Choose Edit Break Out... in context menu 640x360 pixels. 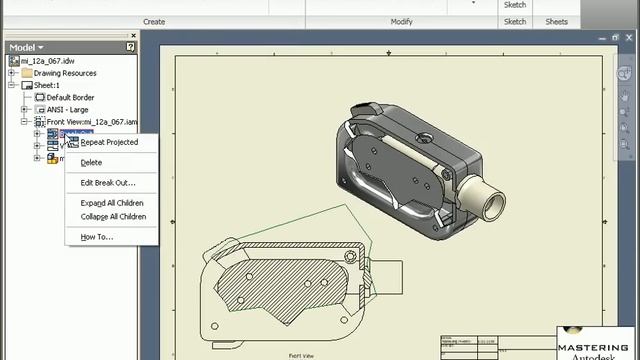(x=111, y=183)
